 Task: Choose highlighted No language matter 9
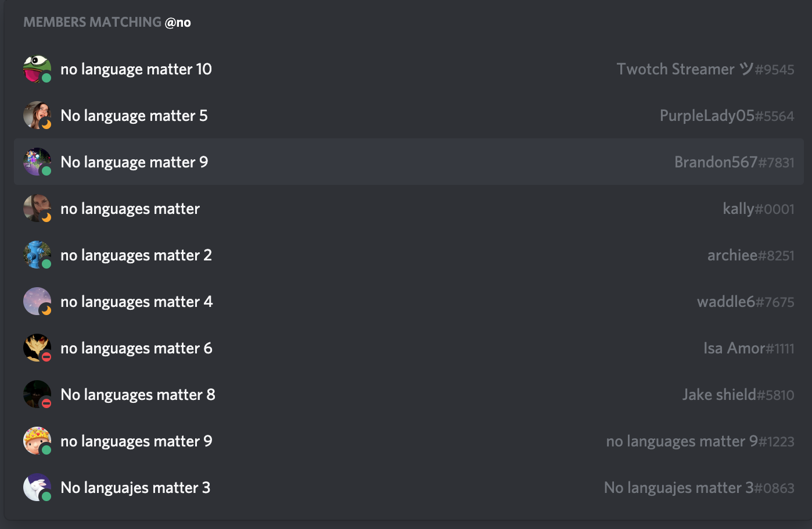tap(134, 162)
